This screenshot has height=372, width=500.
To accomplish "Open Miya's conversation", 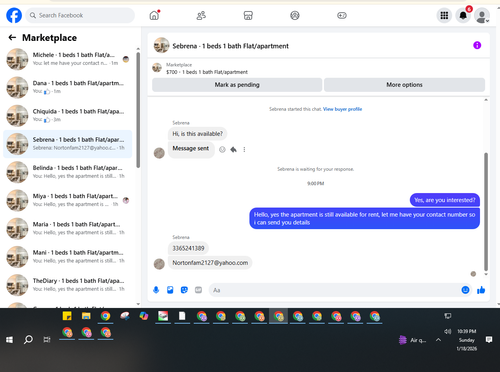I will tap(68, 200).
